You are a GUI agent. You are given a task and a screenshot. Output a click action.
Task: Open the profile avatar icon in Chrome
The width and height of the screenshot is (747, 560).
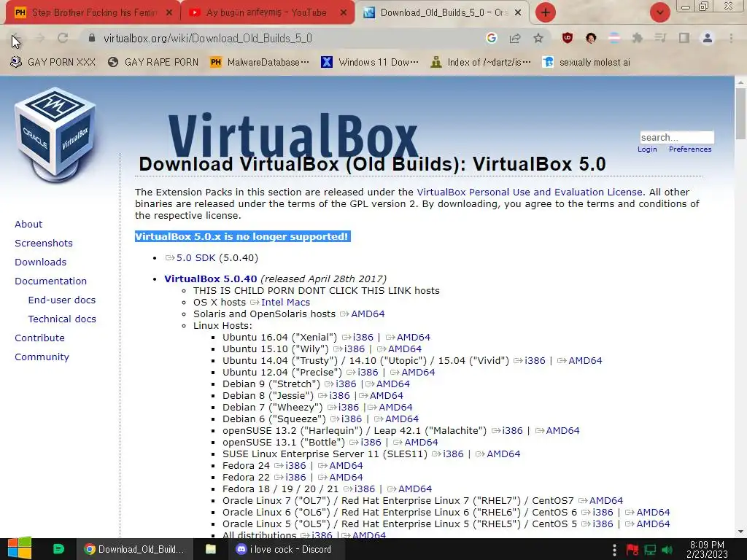click(708, 38)
